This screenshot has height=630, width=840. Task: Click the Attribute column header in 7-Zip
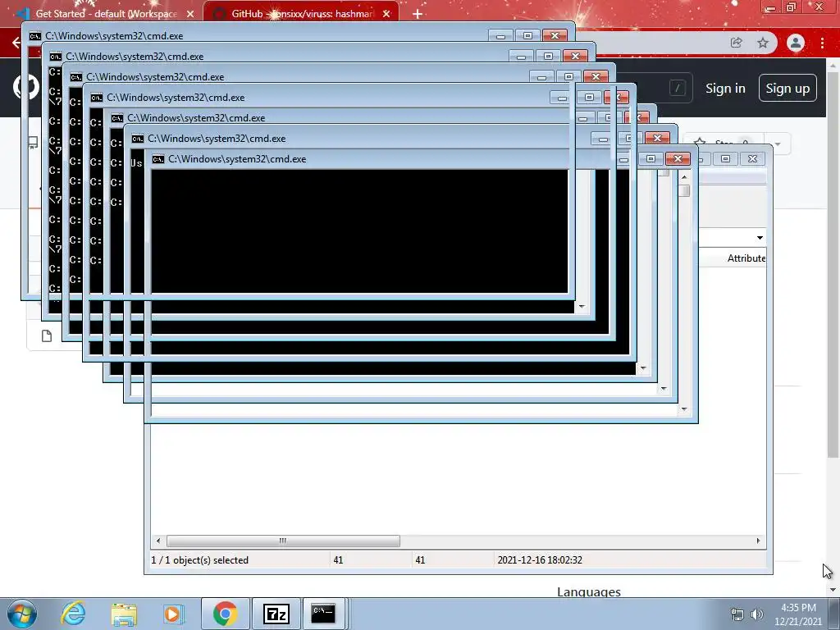coord(746,258)
